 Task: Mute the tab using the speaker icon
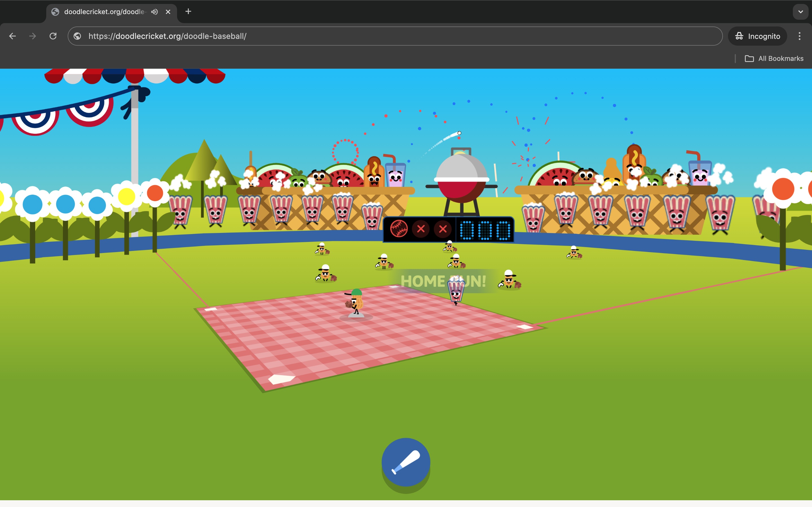[x=154, y=12]
